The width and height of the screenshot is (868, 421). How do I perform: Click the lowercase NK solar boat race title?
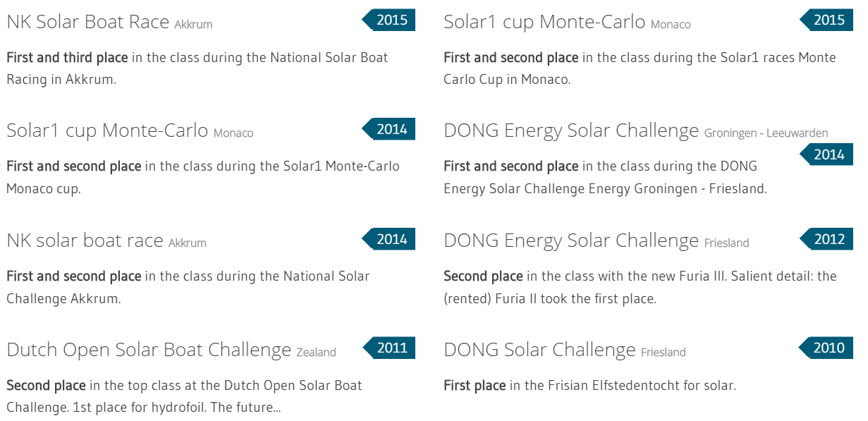tap(85, 240)
